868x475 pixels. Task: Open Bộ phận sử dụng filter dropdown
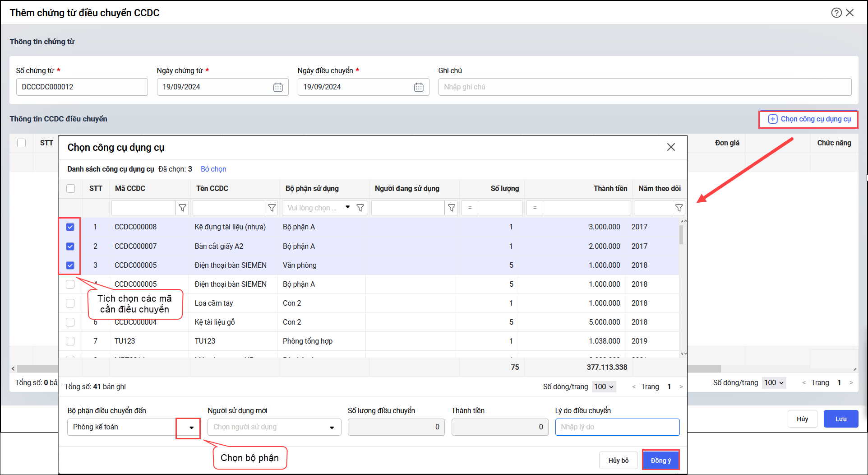[x=347, y=207]
